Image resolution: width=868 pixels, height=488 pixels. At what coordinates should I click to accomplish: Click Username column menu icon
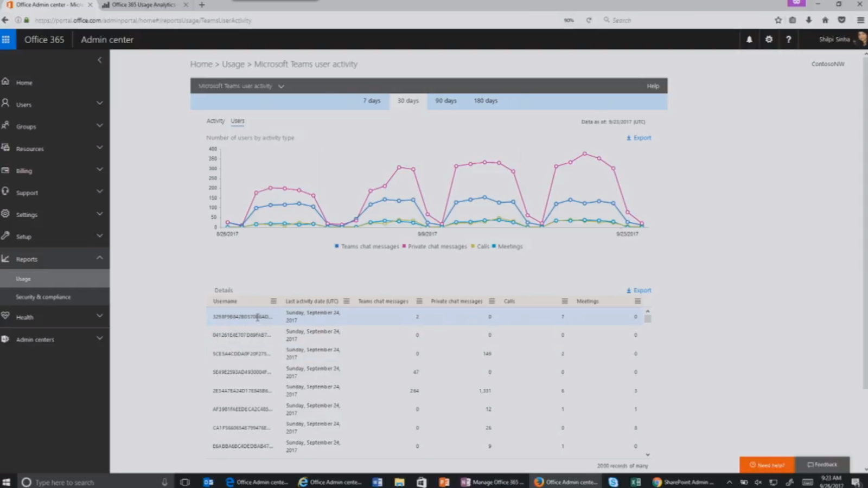click(x=273, y=301)
